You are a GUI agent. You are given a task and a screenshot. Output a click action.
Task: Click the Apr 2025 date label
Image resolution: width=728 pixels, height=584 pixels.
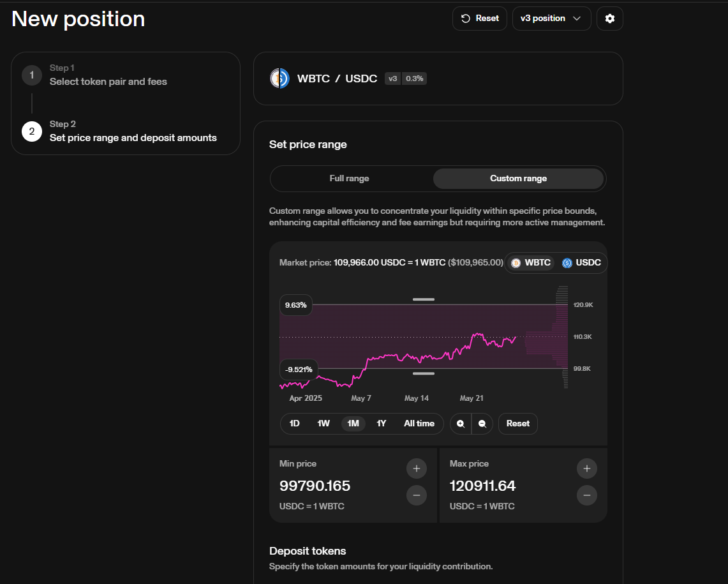(306, 398)
